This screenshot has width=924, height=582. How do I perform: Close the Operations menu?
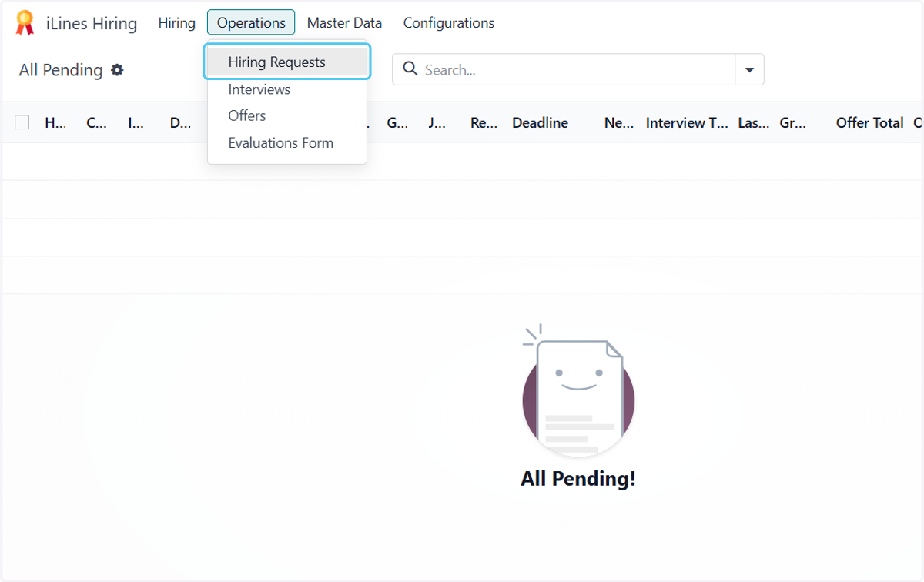tap(251, 23)
